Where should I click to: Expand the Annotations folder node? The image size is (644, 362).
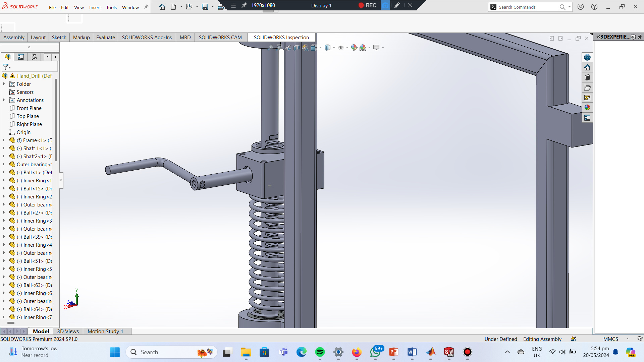pos(4,100)
